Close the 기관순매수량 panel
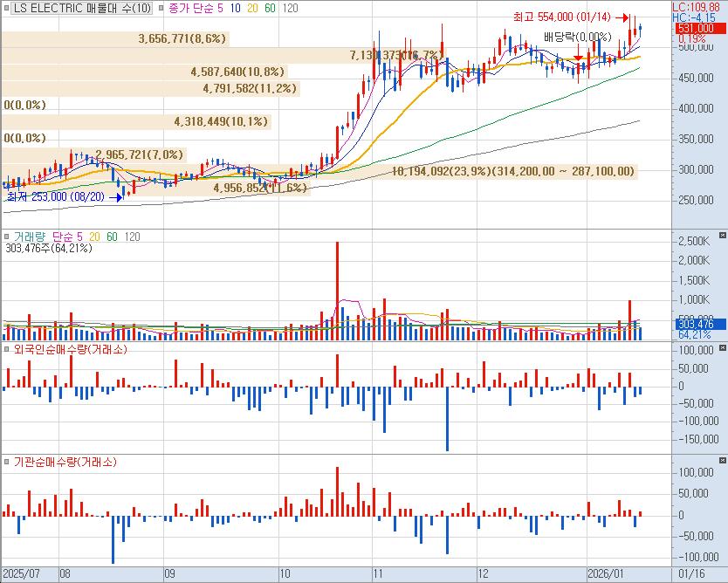 click(x=723, y=461)
